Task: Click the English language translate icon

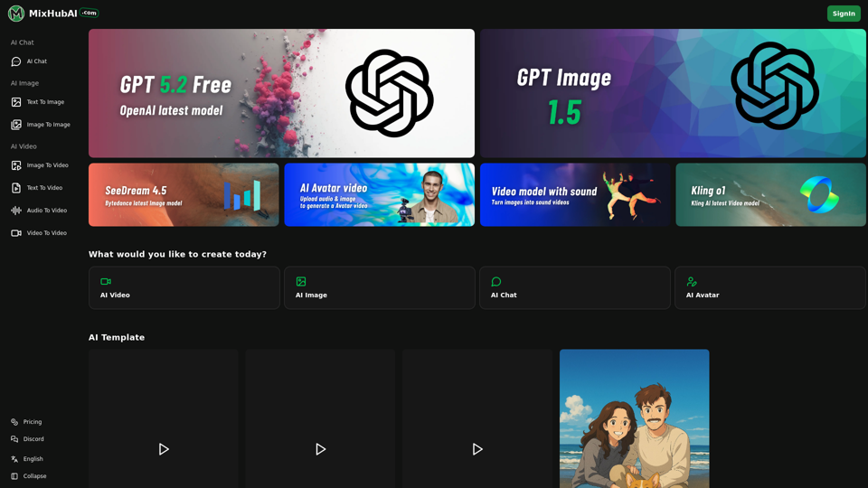Action: point(14,459)
